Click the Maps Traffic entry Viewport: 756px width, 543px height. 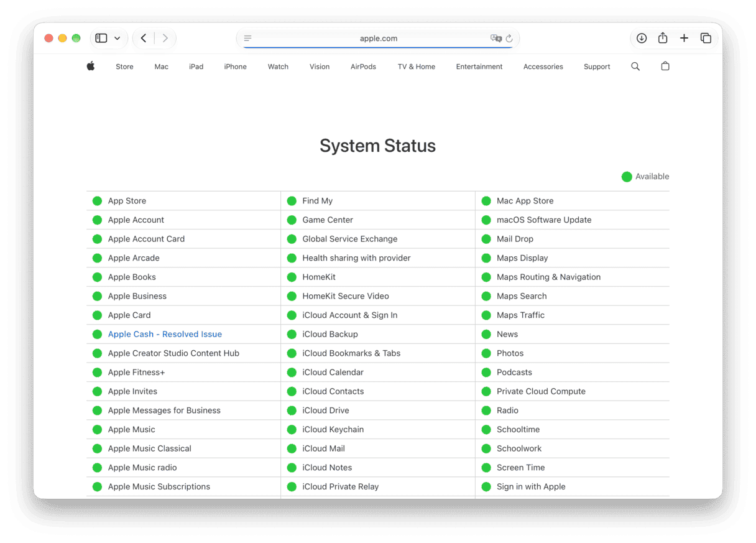point(520,315)
